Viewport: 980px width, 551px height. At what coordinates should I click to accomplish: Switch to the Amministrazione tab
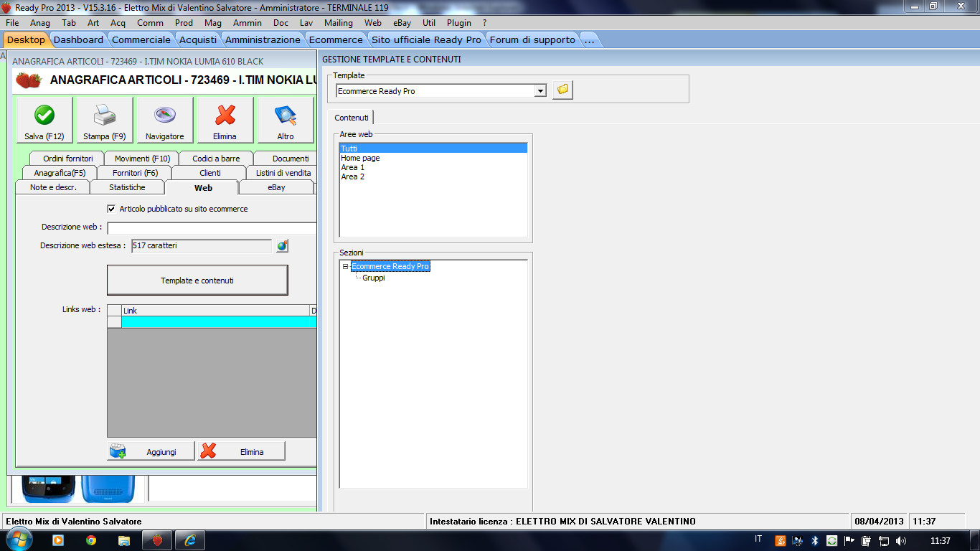click(x=263, y=39)
